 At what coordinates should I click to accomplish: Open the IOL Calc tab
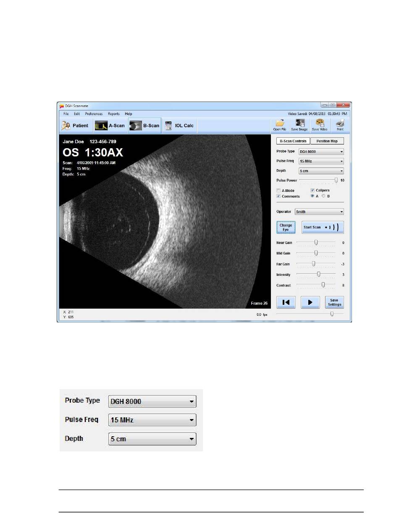(x=179, y=126)
